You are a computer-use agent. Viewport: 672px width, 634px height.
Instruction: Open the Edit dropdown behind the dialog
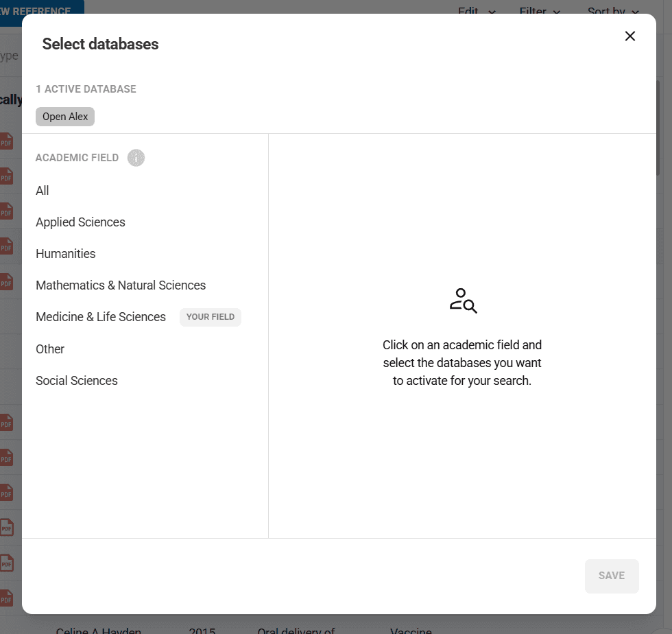(x=477, y=11)
